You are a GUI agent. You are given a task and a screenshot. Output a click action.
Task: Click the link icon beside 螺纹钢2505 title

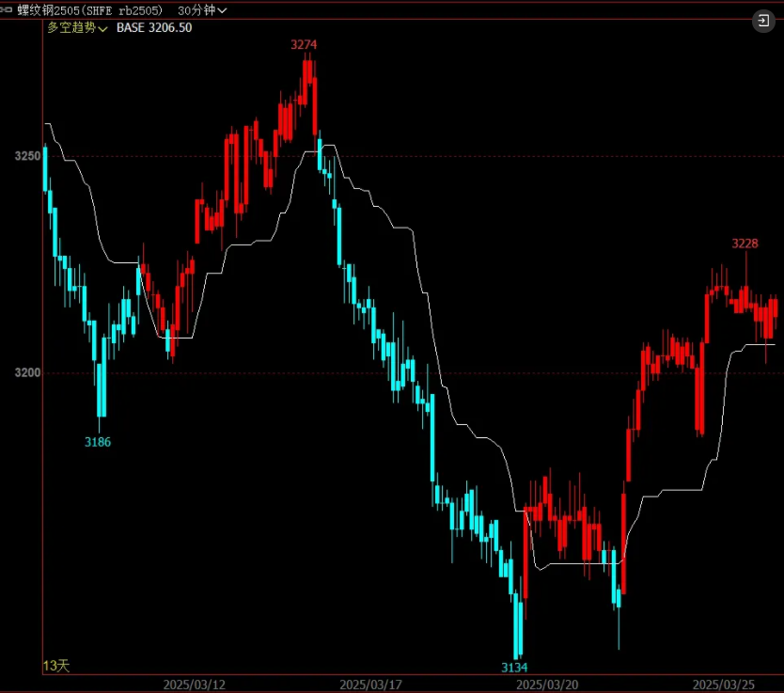[7, 9]
